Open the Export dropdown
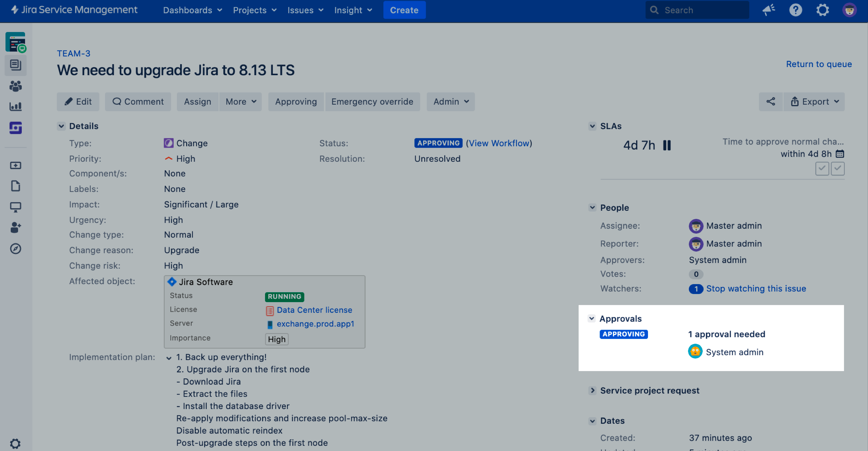Image resolution: width=868 pixels, height=451 pixels. pyautogui.click(x=814, y=102)
